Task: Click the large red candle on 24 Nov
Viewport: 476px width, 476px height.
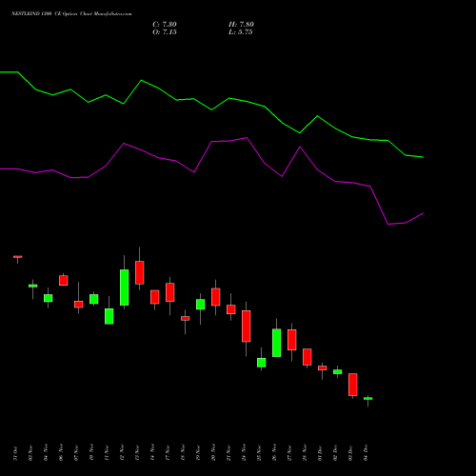Action: pos(247,327)
